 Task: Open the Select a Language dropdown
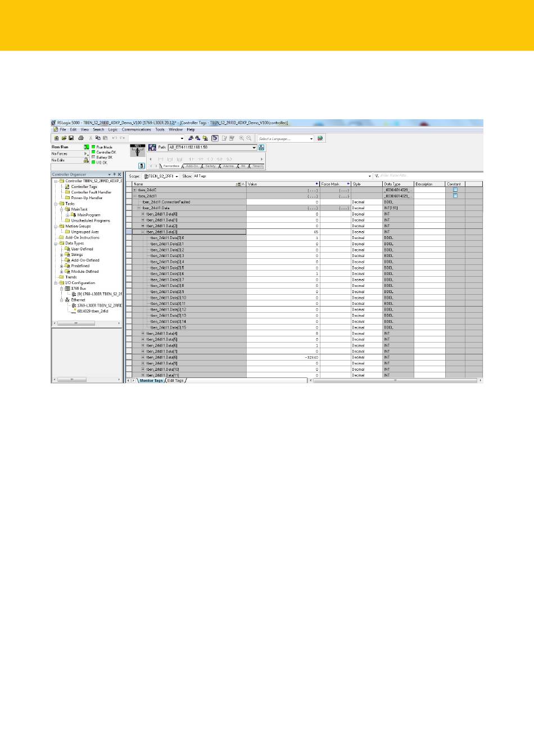[311, 138]
